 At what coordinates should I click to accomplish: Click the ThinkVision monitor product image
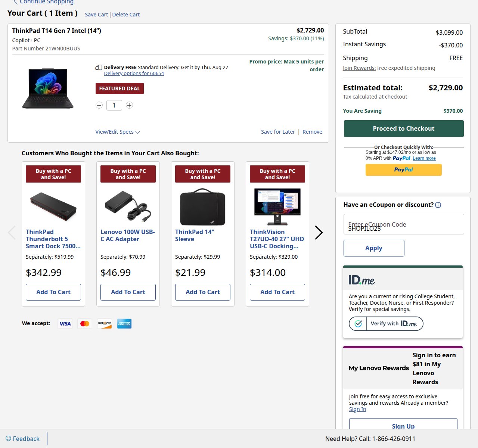(277, 206)
